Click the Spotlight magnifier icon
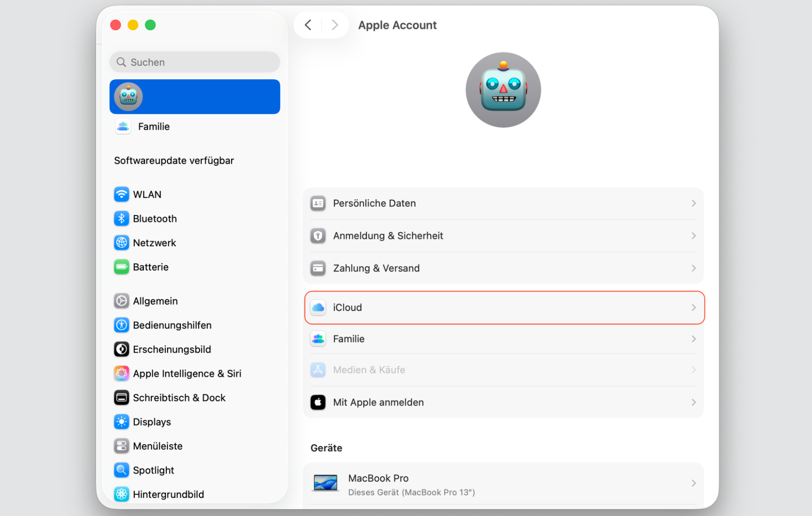The image size is (812, 516). point(121,470)
